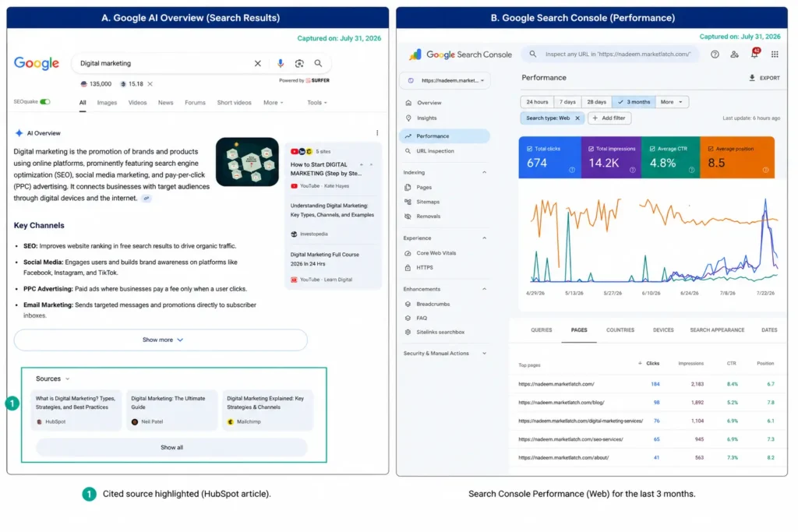Click the Add filter button

(609, 118)
